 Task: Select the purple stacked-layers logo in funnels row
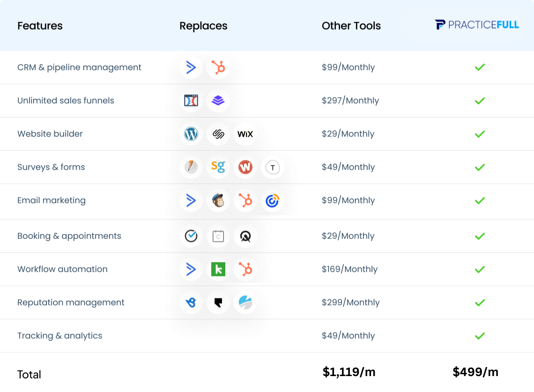point(218,101)
